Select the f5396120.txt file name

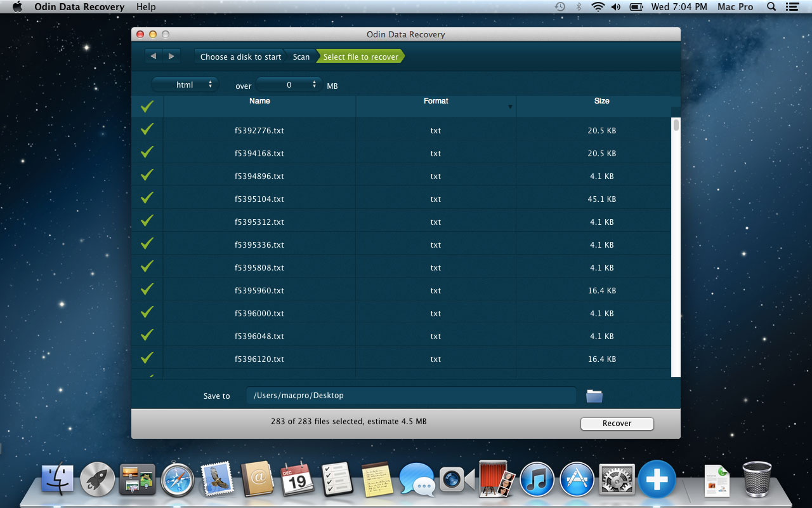(x=259, y=359)
